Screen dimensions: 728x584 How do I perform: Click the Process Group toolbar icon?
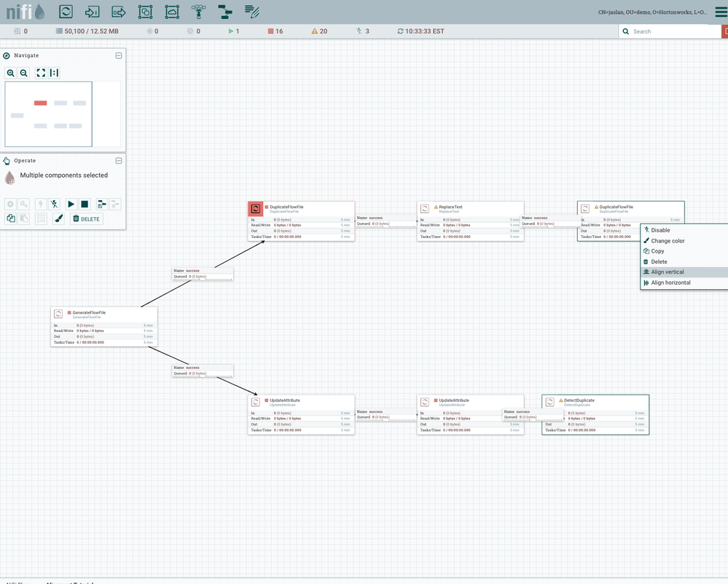pyautogui.click(x=145, y=12)
